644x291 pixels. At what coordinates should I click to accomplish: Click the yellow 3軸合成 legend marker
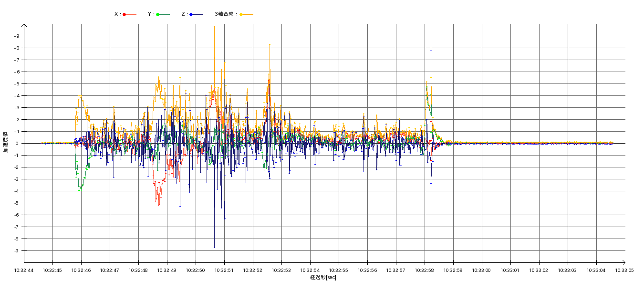click(241, 14)
